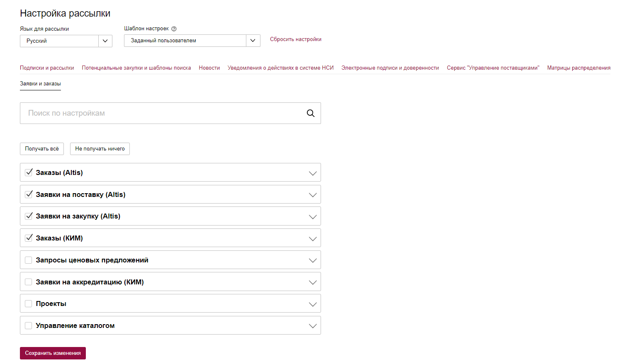Image resolution: width=625 pixels, height=364 pixels.
Task: Expand the Заказы (КИМ) section chevron
Action: pyautogui.click(x=313, y=238)
